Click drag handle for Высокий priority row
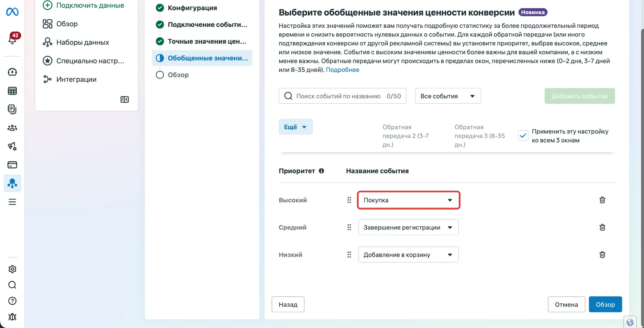This screenshot has height=328, width=644. click(349, 200)
